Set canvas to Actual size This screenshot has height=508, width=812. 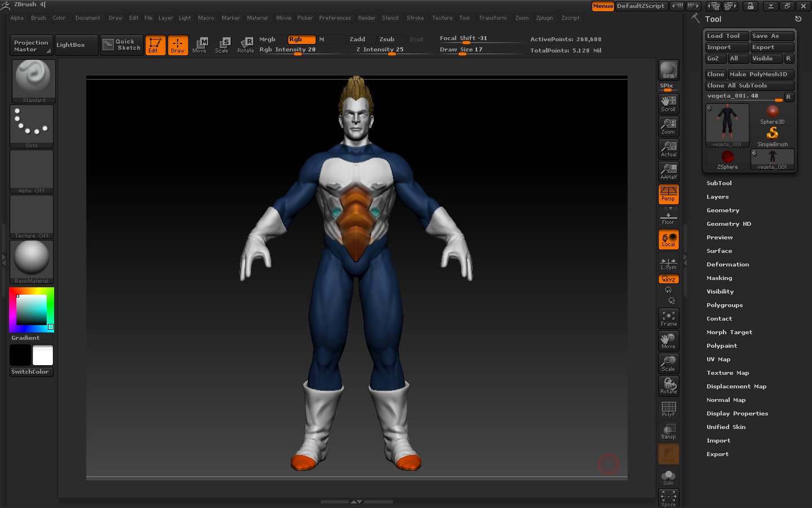click(668, 148)
